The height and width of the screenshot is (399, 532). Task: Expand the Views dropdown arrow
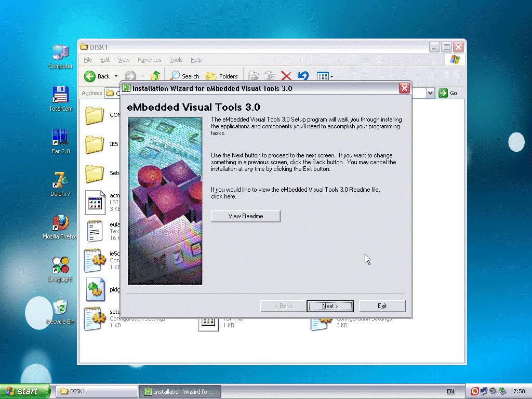[331, 77]
